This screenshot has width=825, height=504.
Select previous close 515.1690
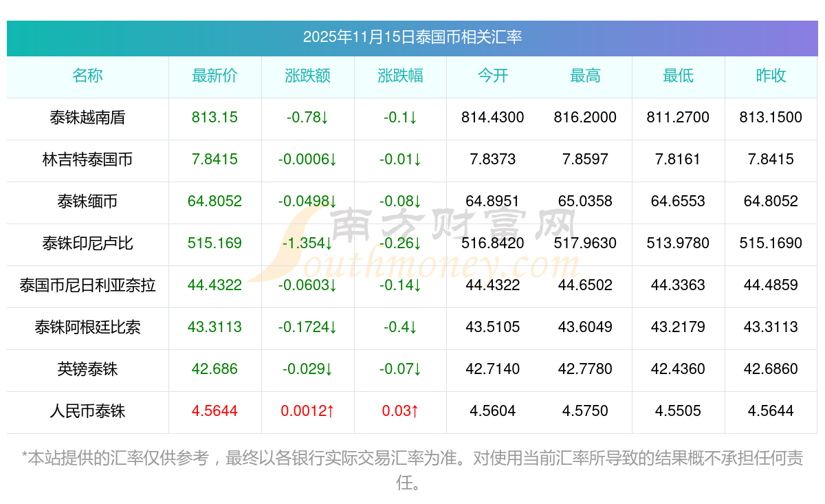pyautogui.click(x=771, y=243)
